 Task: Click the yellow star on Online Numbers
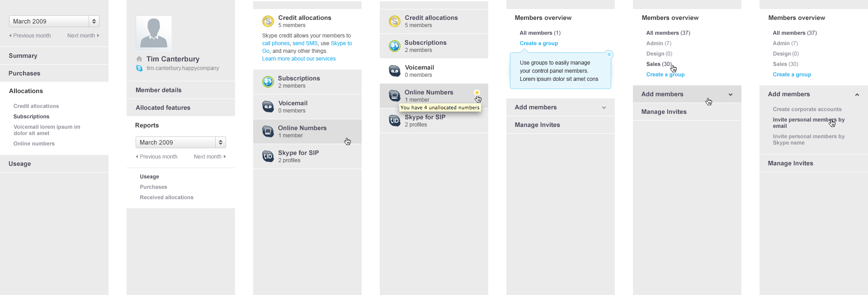(x=476, y=92)
